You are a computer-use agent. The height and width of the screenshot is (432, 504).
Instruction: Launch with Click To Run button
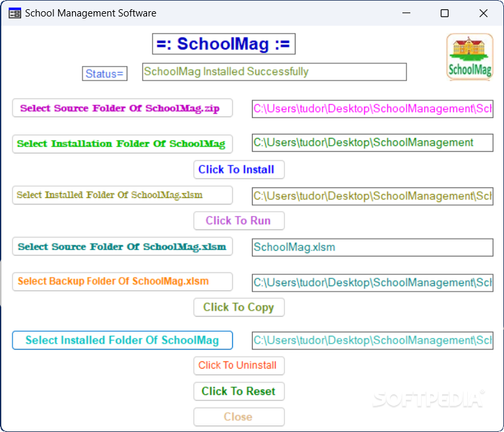239,220
